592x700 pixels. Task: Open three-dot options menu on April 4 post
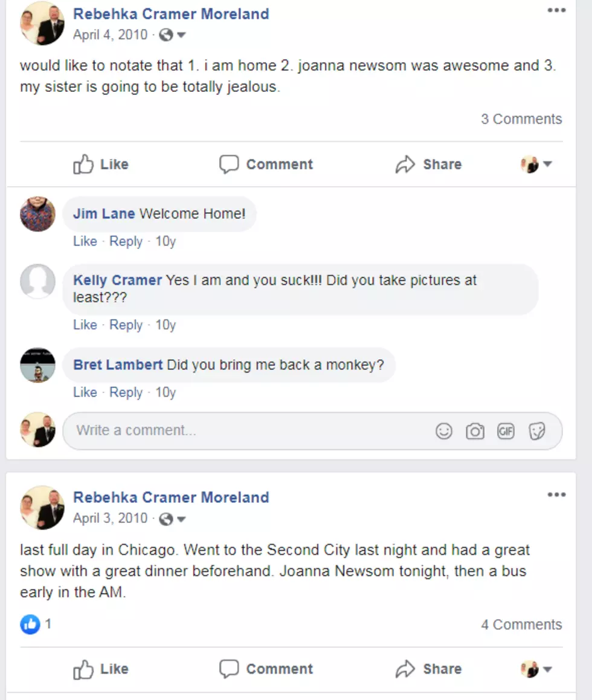(x=556, y=10)
